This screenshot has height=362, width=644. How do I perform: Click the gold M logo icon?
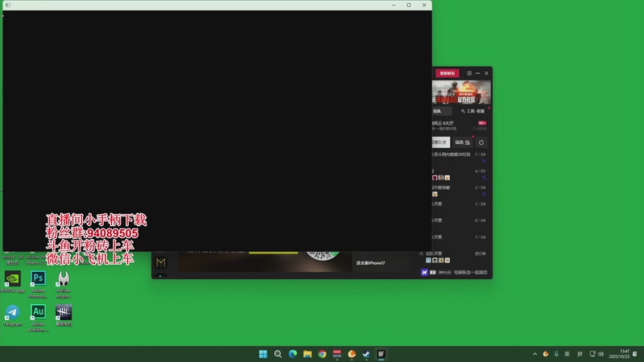(x=160, y=262)
